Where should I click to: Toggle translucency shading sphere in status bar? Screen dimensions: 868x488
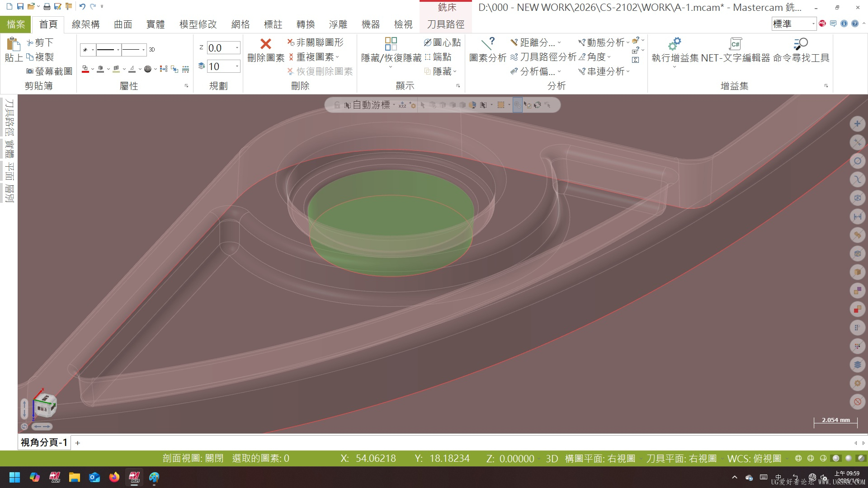(861, 458)
